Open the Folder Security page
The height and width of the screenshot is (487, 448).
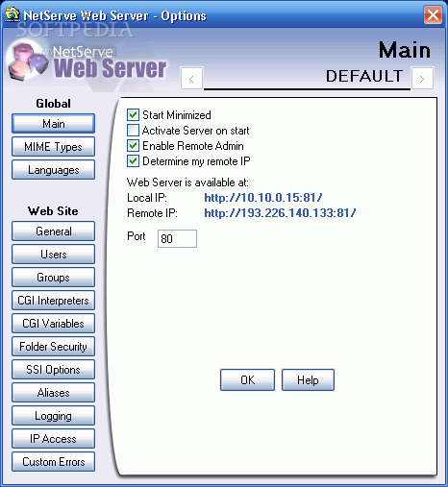pos(53,347)
